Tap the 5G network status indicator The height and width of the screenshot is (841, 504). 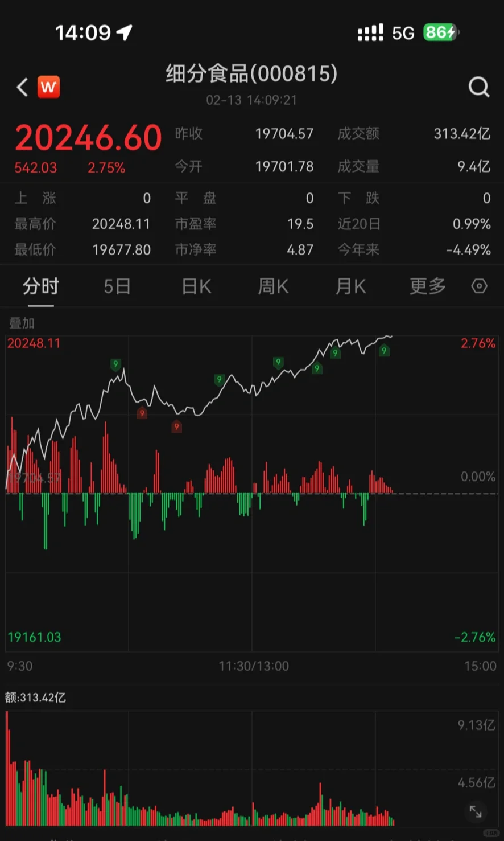(x=403, y=33)
